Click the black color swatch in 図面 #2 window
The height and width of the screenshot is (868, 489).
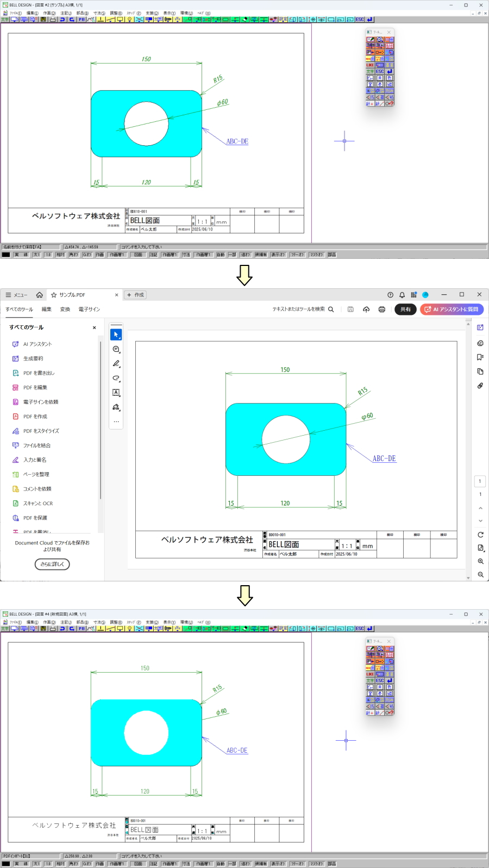coord(6,255)
